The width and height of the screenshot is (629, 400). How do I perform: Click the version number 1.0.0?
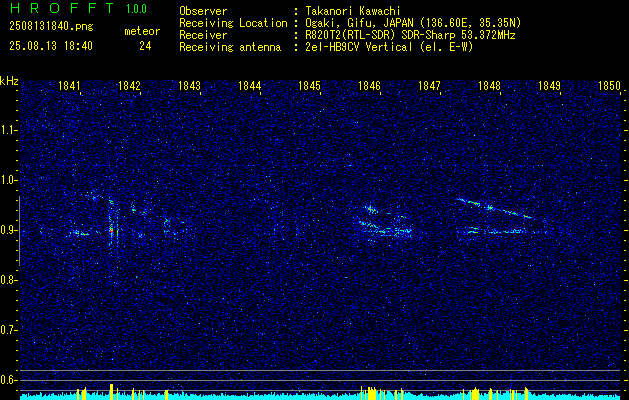click(x=136, y=9)
